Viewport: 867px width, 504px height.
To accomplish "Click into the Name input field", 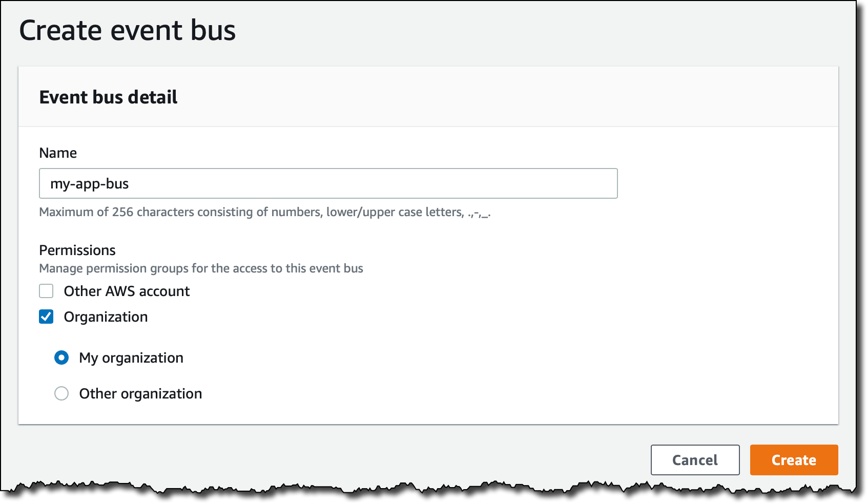I will coord(328,183).
